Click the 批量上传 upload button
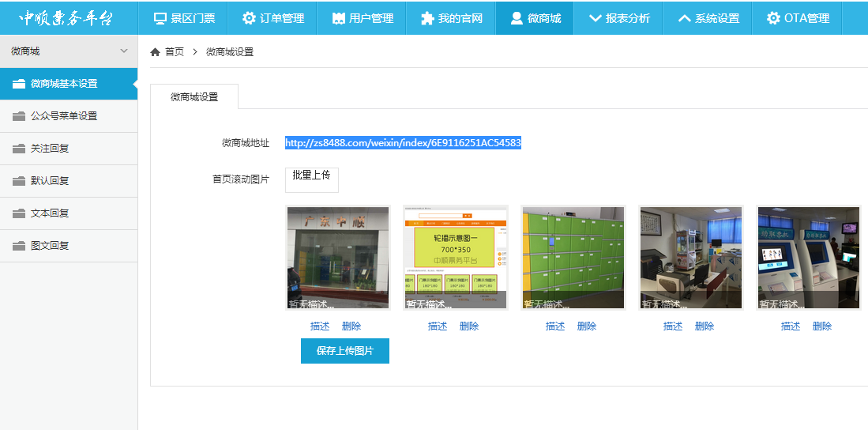This screenshot has height=430, width=868. tap(312, 180)
